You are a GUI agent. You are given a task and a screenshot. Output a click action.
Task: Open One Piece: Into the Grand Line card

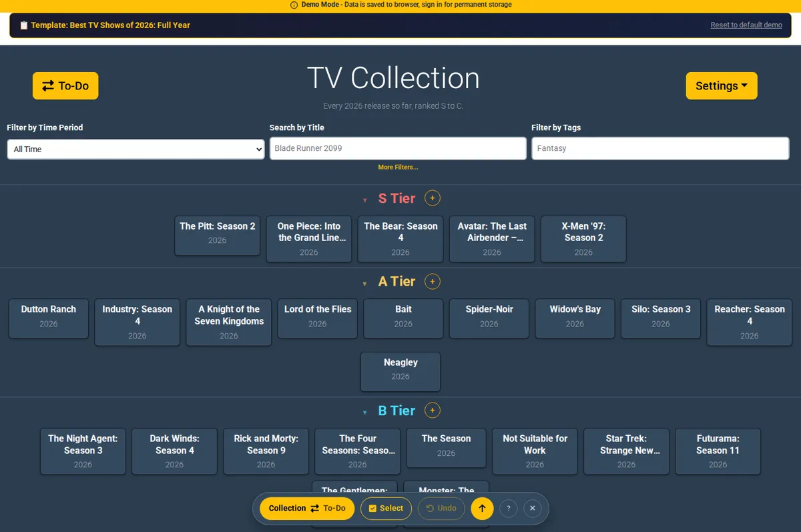click(309, 238)
